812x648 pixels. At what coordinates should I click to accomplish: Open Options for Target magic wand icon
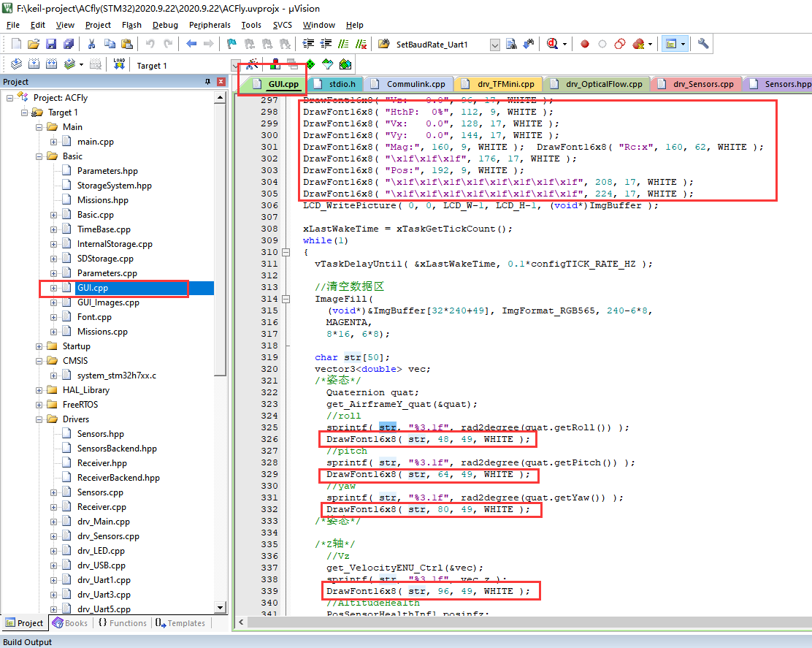[252, 64]
